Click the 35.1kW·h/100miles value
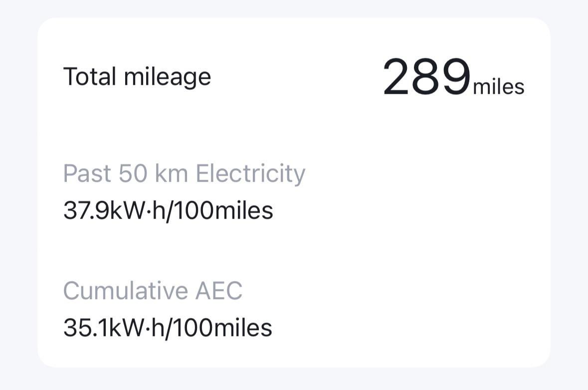The image size is (588, 390). tap(168, 328)
